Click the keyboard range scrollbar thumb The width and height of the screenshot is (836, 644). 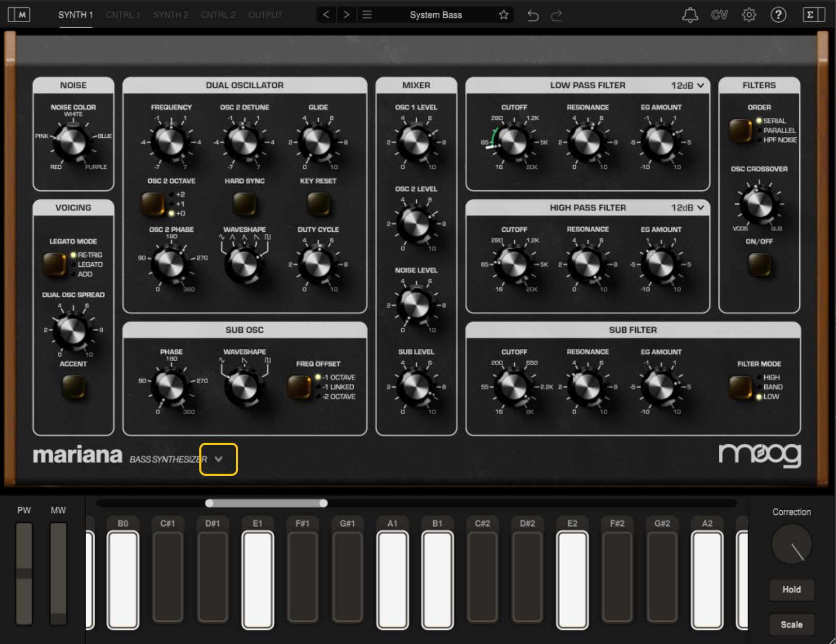pyautogui.click(x=266, y=503)
